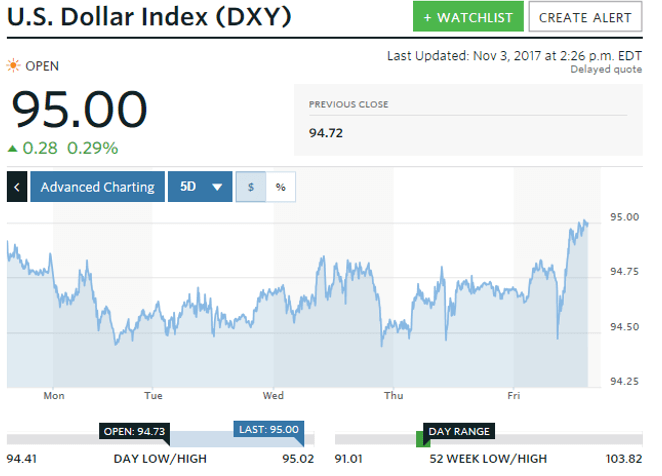Click the Wed label on the chart axis
Viewport: 662px width, 476px height.
(x=272, y=395)
